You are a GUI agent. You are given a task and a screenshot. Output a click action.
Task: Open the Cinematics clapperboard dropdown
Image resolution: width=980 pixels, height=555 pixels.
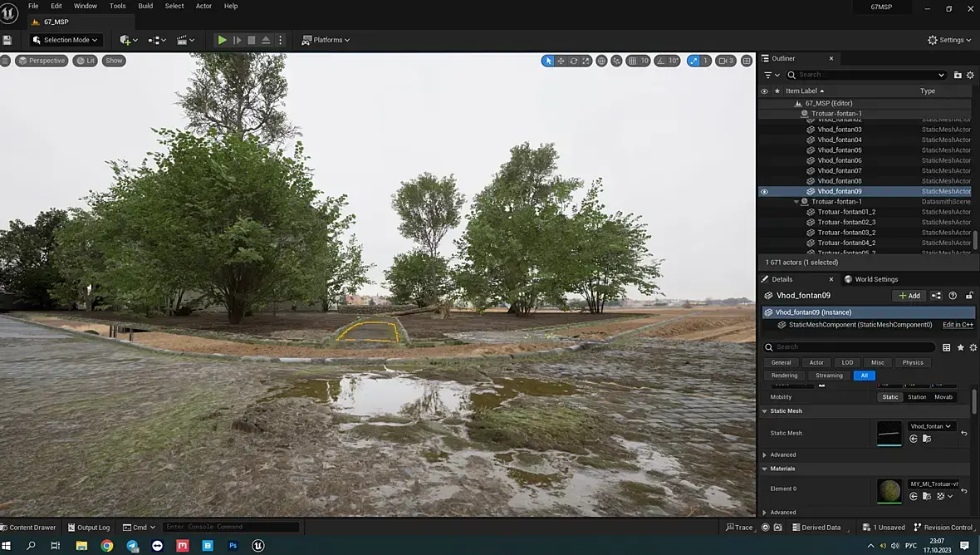(x=186, y=40)
